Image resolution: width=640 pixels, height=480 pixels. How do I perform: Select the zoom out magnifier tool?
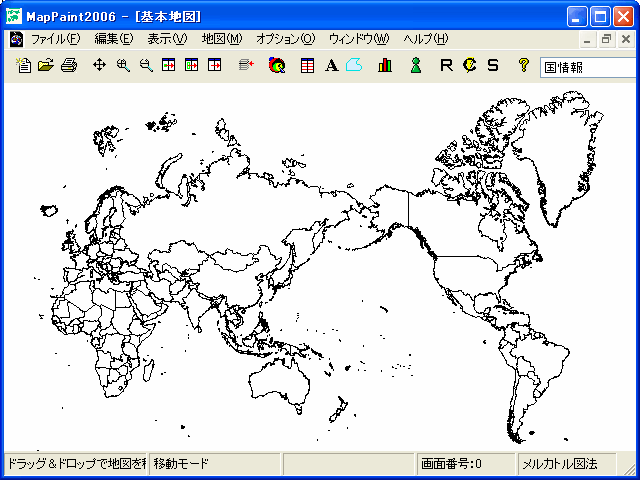146,66
